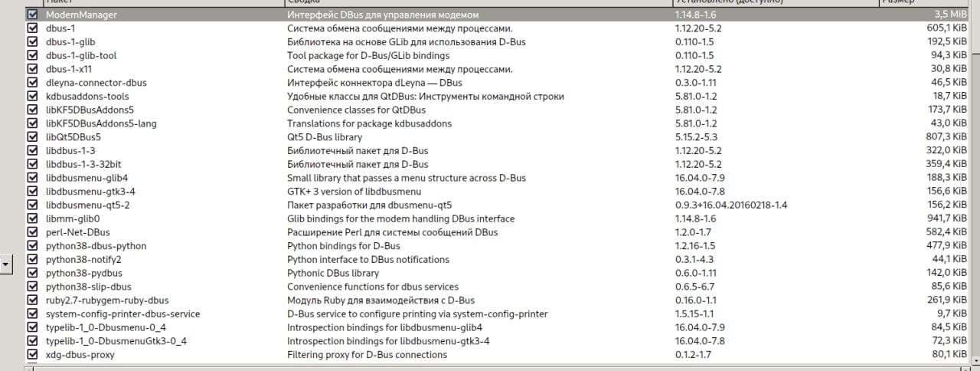Screen dimensions: 980x371
Task: Select package name python38-notify2
Action: click(x=83, y=260)
